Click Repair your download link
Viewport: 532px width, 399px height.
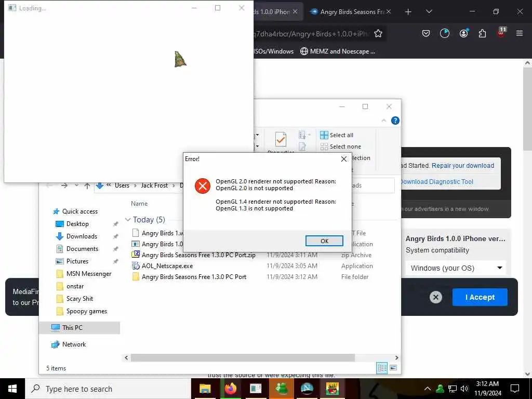(x=463, y=166)
